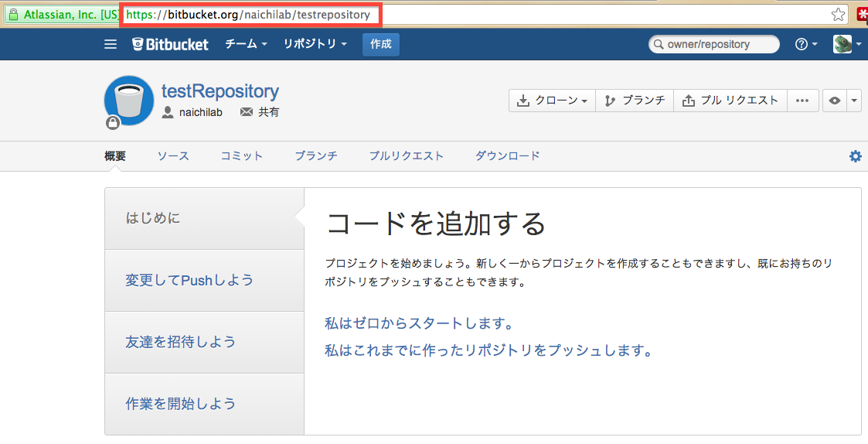
Task: Click the 作成 button
Action: (x=381, y=44)
